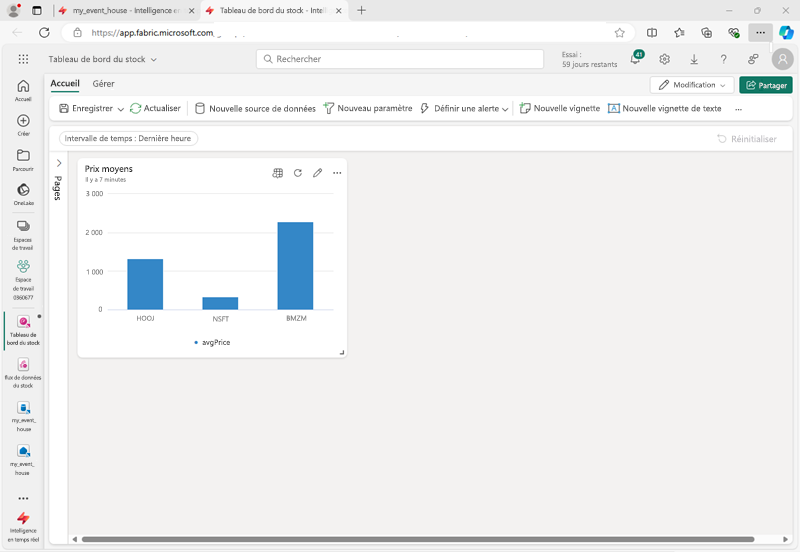The height and width of the screenshot is (552, 800).
Task: Click Nouvelle vignette
Action: (560, 108)
